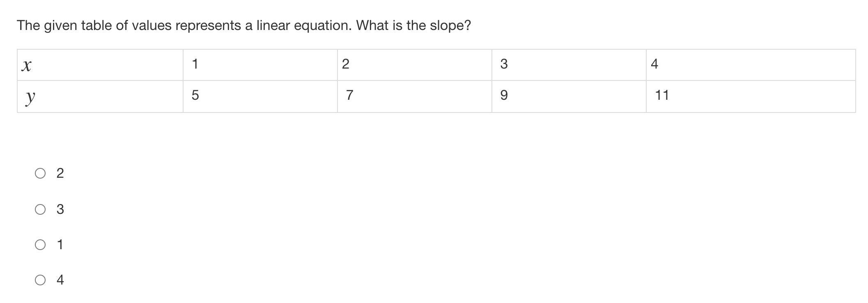Click the table cell where x is 4
The width and height of the screenshot is (868, 303).
[751, 65]
